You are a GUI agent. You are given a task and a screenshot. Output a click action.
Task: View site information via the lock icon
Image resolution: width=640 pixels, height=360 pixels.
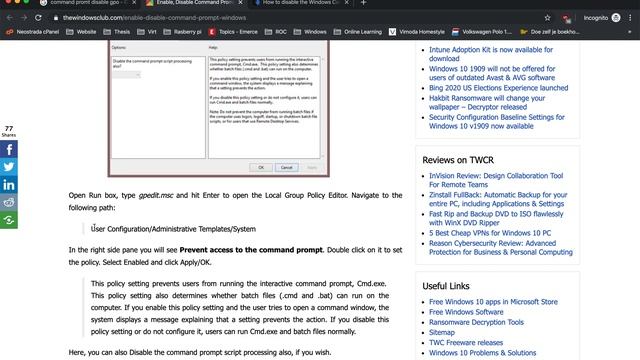point(56,18)
